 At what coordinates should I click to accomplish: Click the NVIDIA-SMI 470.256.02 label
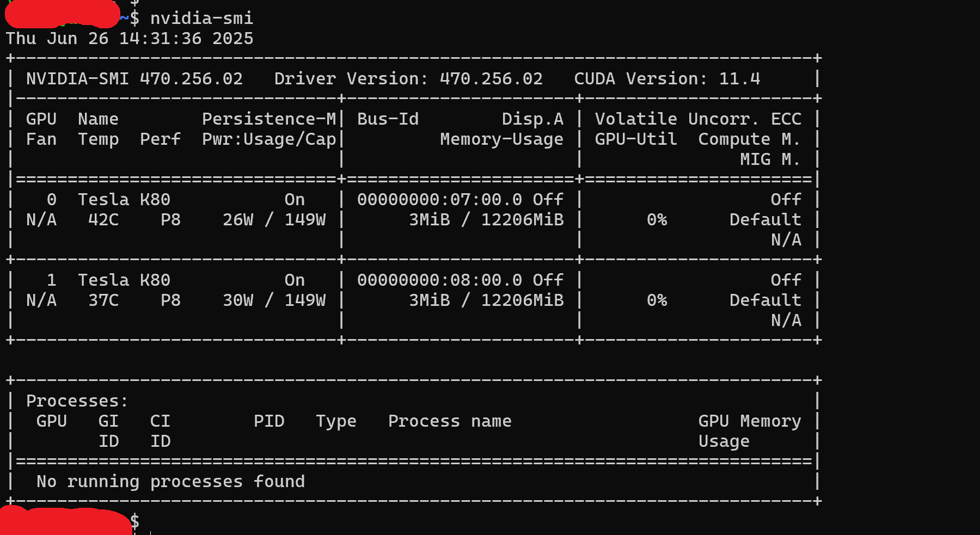tap(134, 79)
